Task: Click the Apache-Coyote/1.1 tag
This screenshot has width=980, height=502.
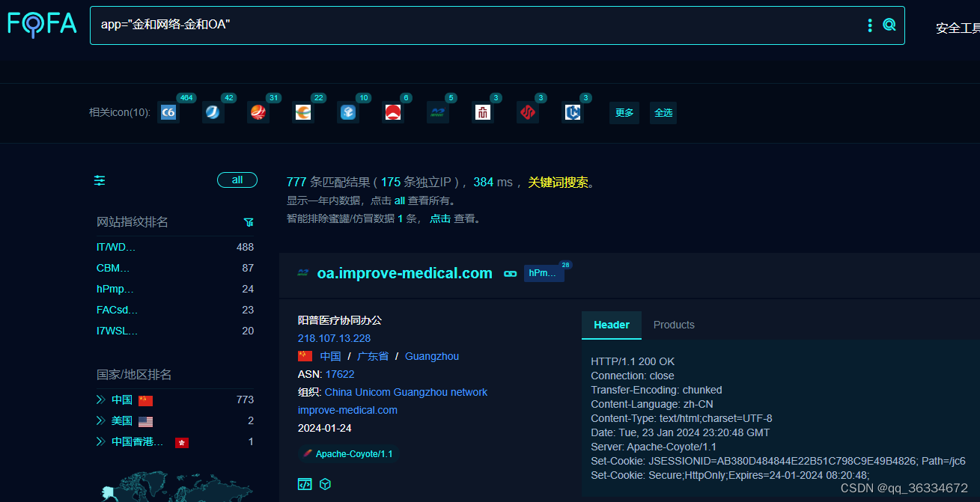Action: pyautogui.click(x=347, y=454)
